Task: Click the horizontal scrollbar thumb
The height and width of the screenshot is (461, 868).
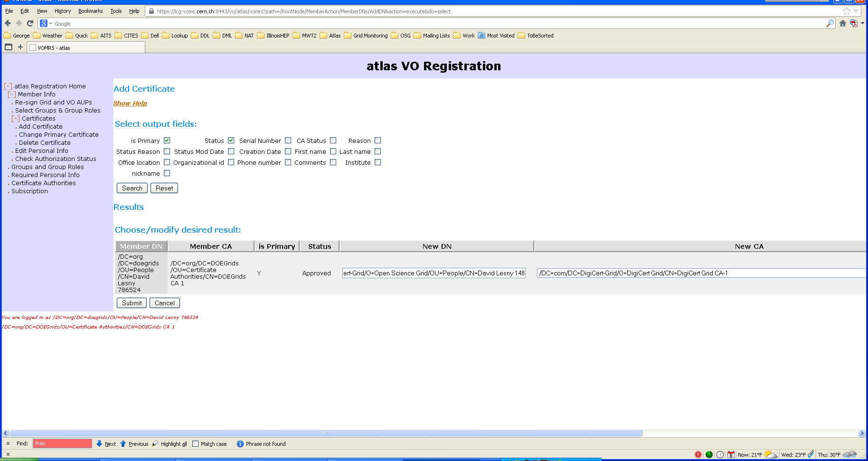Action: point(326,433)
